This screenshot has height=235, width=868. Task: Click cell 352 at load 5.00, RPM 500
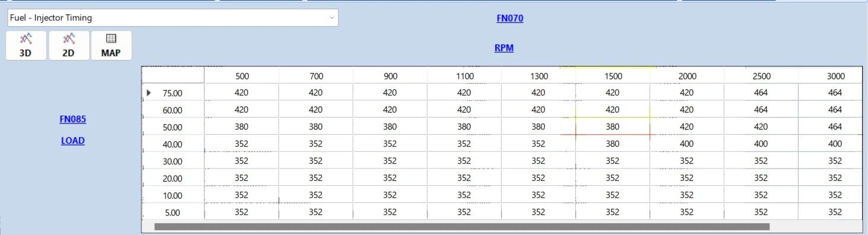tap(242, 212)
